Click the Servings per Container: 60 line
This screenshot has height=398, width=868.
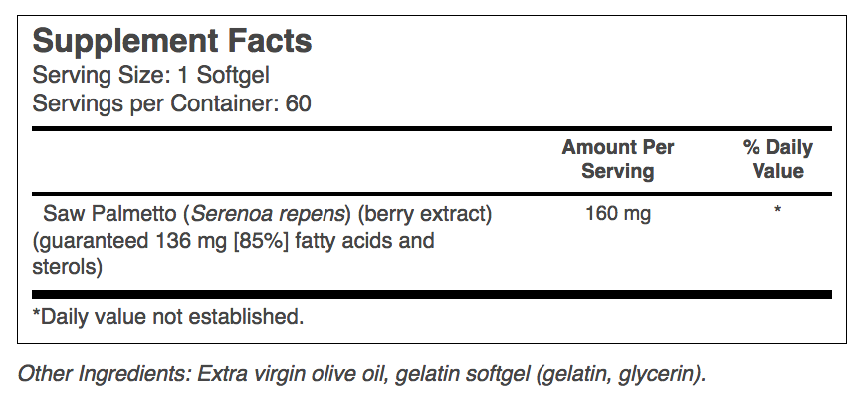coord(171,103)
